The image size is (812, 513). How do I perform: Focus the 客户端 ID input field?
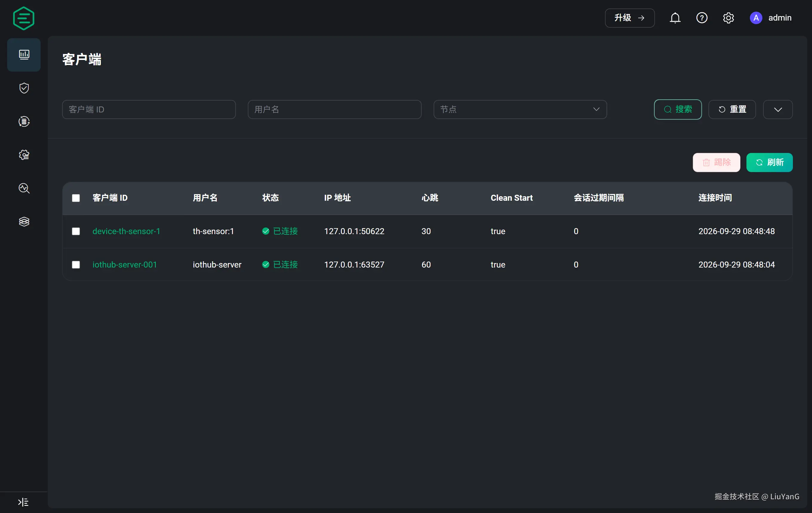[x=149, y=109]
